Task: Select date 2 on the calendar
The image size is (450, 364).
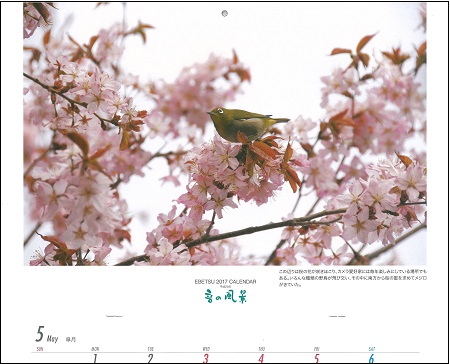Action: pyautogui.click(x=150, y=359)
